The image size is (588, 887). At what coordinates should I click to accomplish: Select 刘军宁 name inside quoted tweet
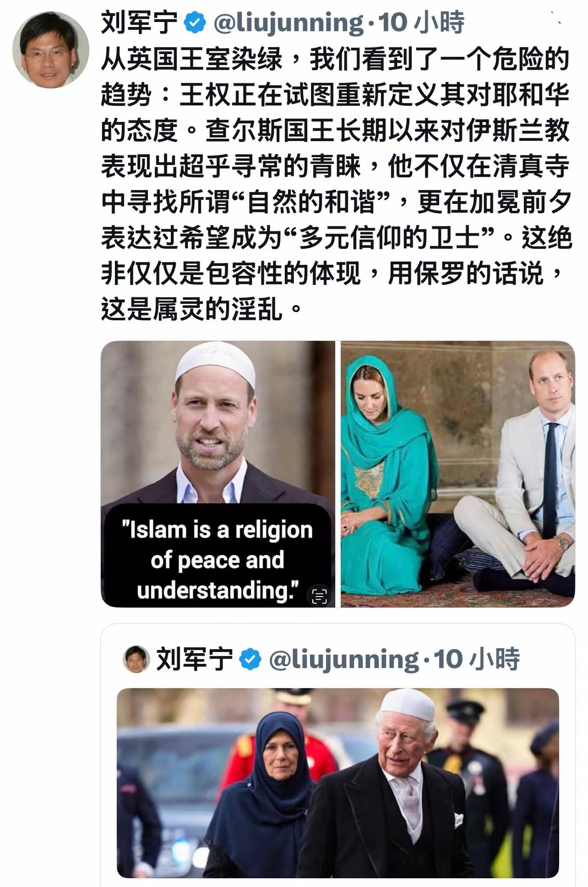(195, 659)
